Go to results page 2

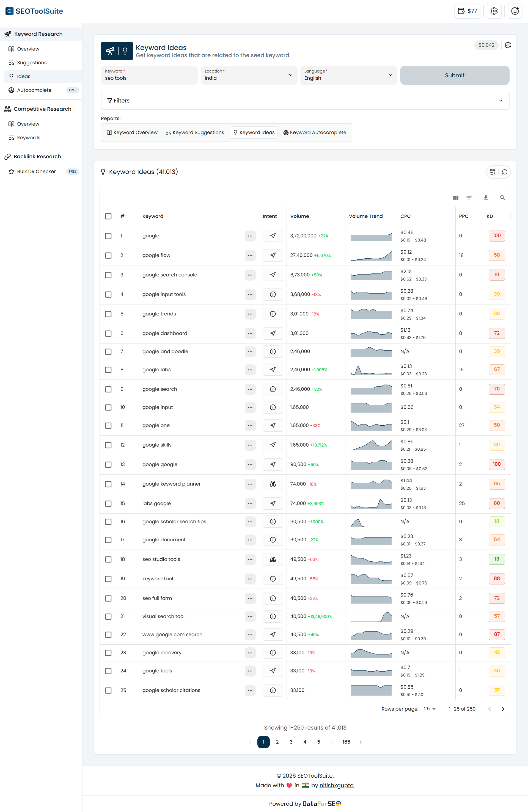(x=277, y=742)
